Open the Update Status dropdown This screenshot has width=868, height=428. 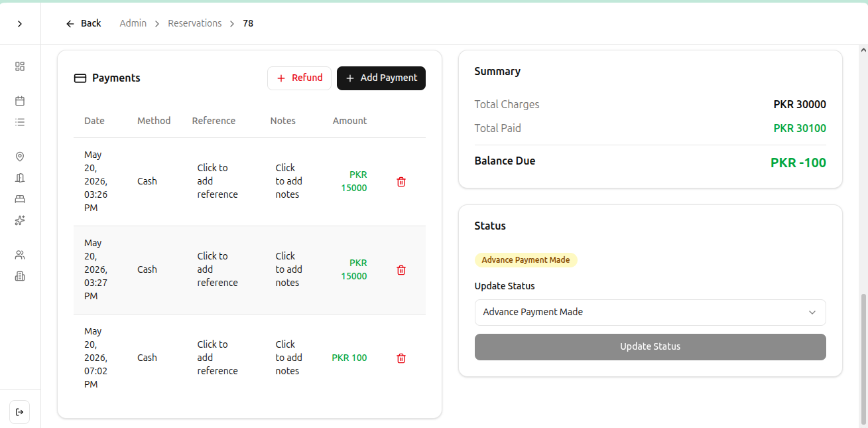pos(651,313)
